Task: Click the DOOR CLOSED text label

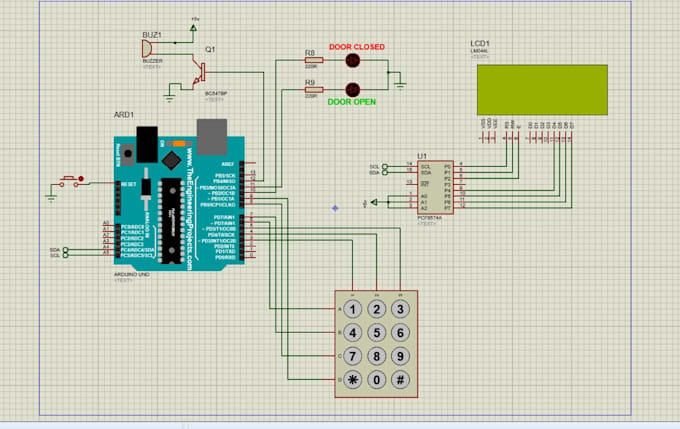Action: pos(357,47)
